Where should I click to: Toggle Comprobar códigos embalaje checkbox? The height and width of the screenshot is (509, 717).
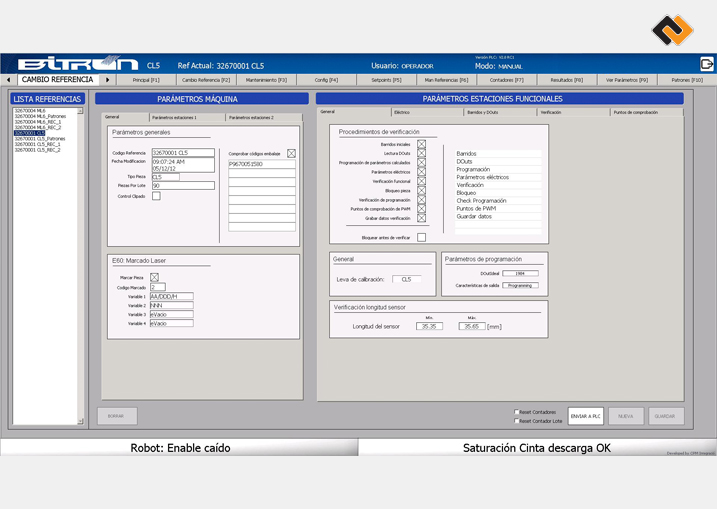(x=291, y=154)
